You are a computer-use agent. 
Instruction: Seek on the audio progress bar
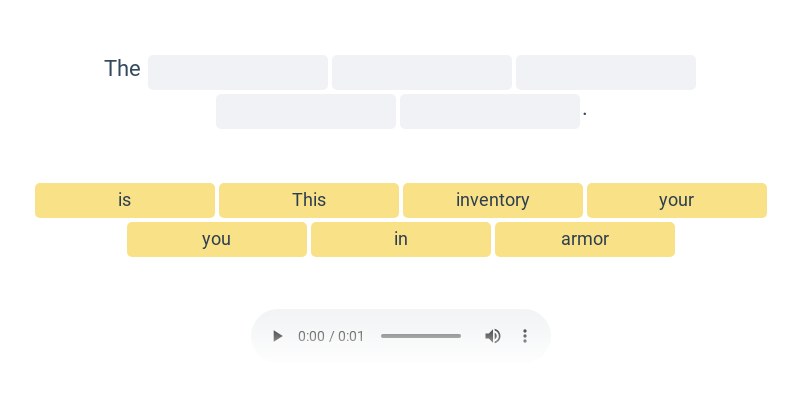click(x=421, y=336)
